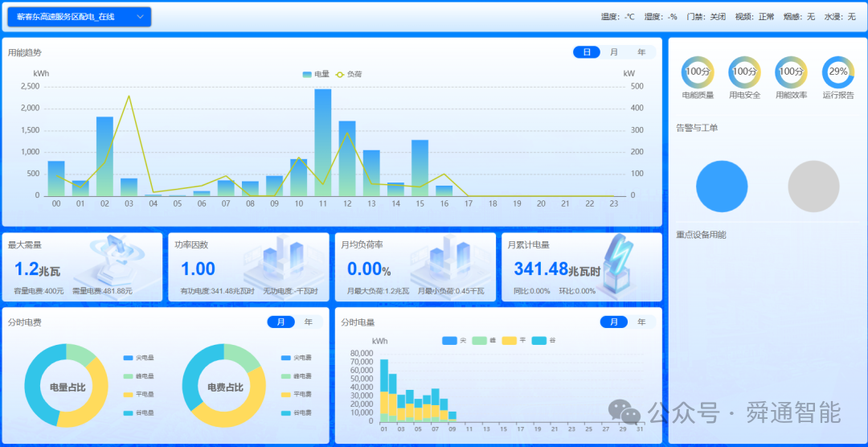The image size is (868, 447).
Task: Switch 用能趋势 chart to 月 view
Action: point(614,52)
